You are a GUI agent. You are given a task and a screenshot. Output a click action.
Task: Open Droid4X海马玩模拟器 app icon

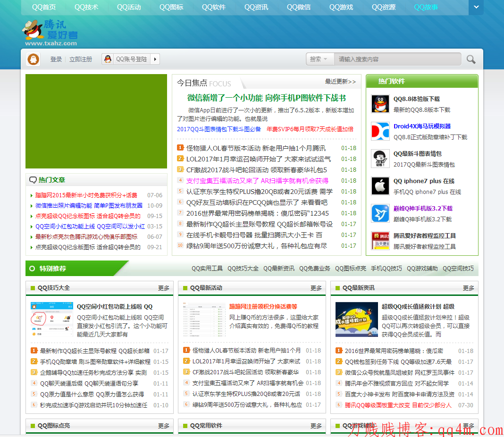tap(380, 131)
